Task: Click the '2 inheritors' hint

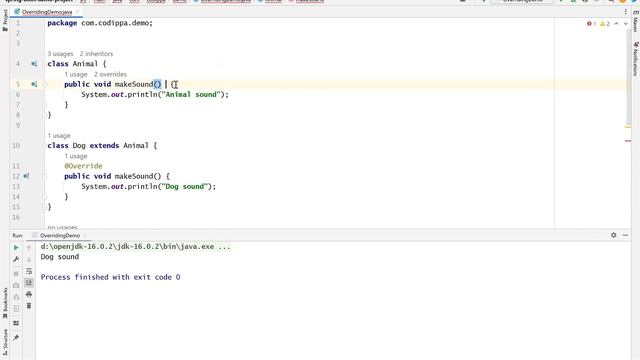Action: coord(96,53)
